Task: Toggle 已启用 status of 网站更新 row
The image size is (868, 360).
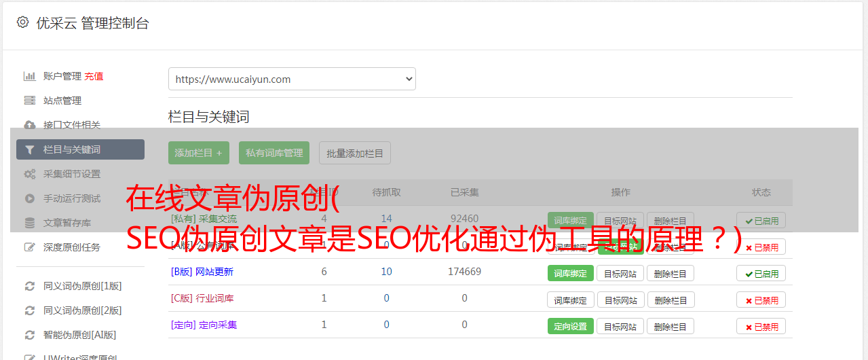Action: [761, 273]
